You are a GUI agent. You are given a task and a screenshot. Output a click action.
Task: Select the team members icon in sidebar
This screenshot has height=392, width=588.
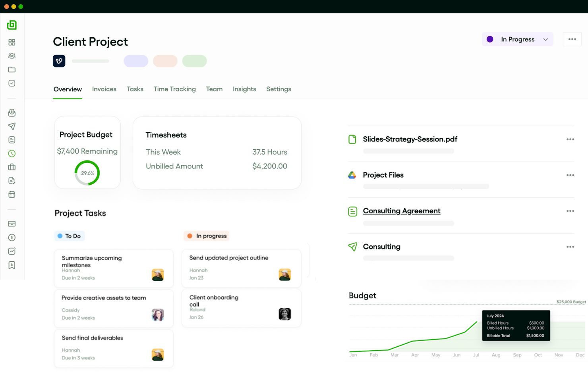coord(12,56)
